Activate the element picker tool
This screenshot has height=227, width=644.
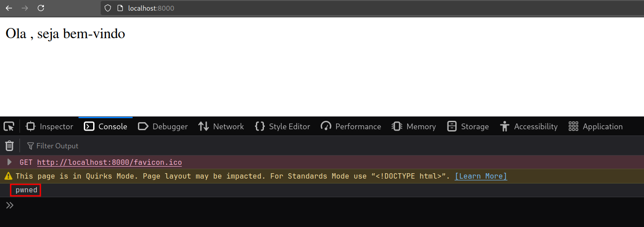click(x=9, y=127)
